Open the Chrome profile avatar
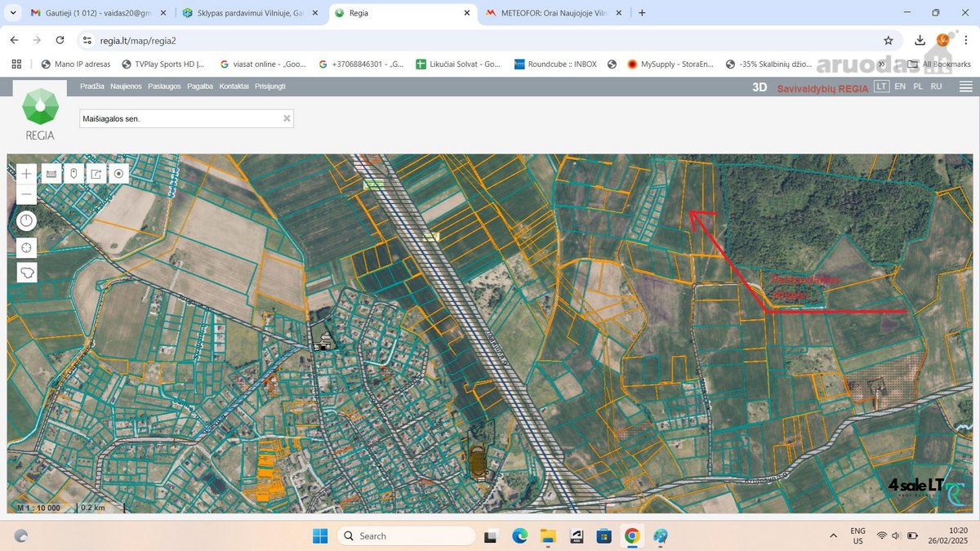Viewport: 980px width, 551px height. pos(943,40)
